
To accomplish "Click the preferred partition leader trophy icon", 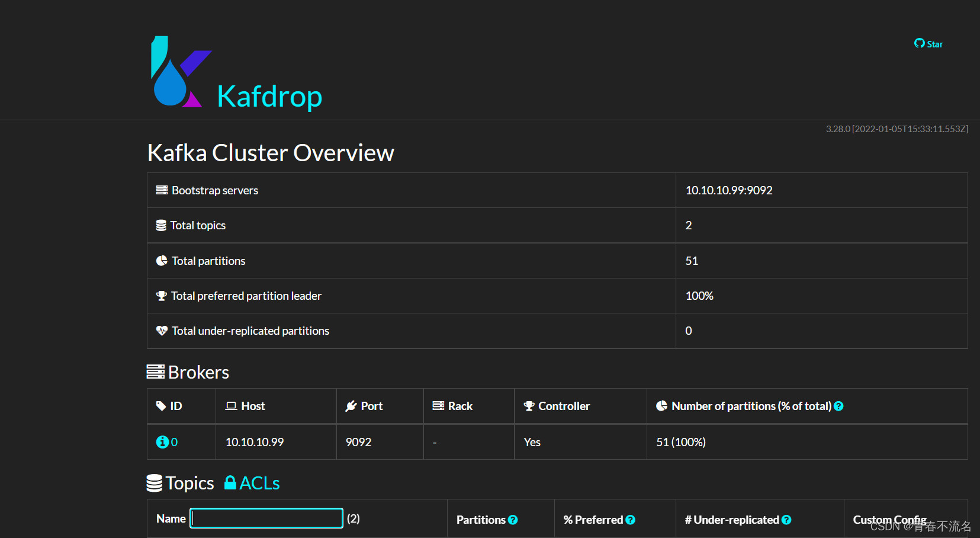I will pos(161,296).
